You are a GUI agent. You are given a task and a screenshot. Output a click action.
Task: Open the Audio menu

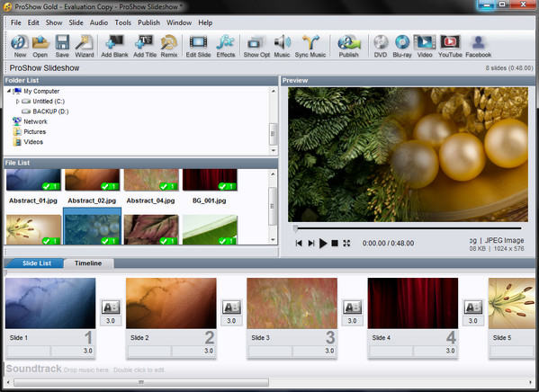[x=99, y=22]
